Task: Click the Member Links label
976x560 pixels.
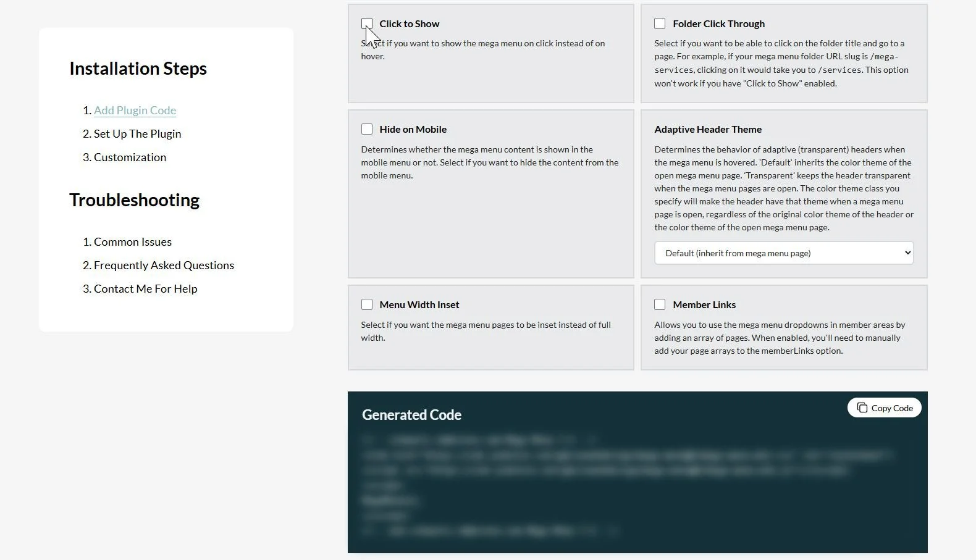Action: (x=704, y=304)
